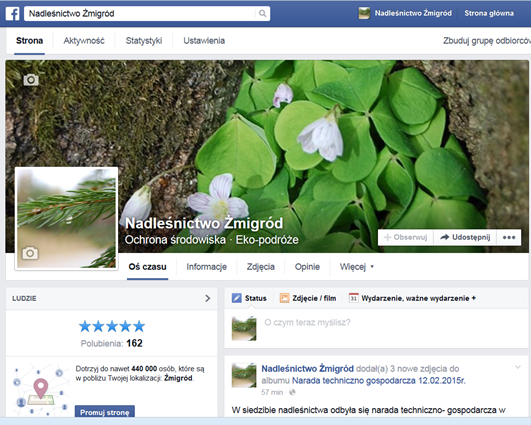The width and height of the screenshot is (531, 425).
Task: Open the Statystyki tab
Action: [x=144, y=41]
